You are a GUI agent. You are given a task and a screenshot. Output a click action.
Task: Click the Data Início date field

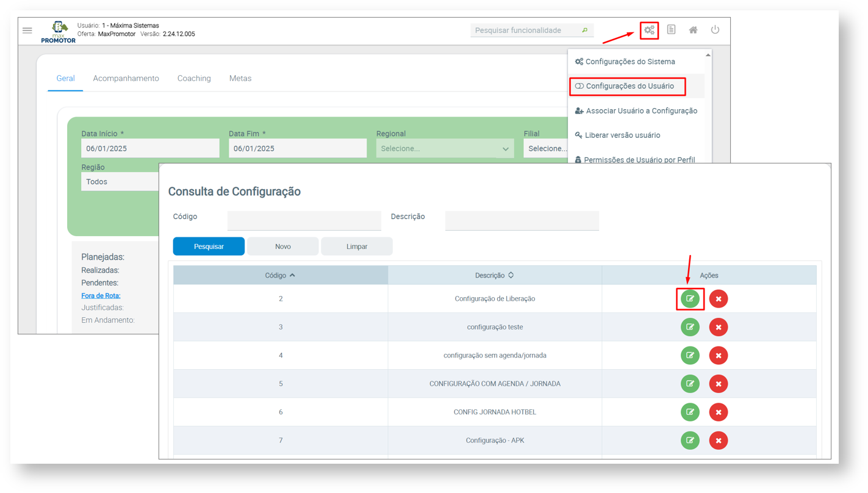(150, 148)
